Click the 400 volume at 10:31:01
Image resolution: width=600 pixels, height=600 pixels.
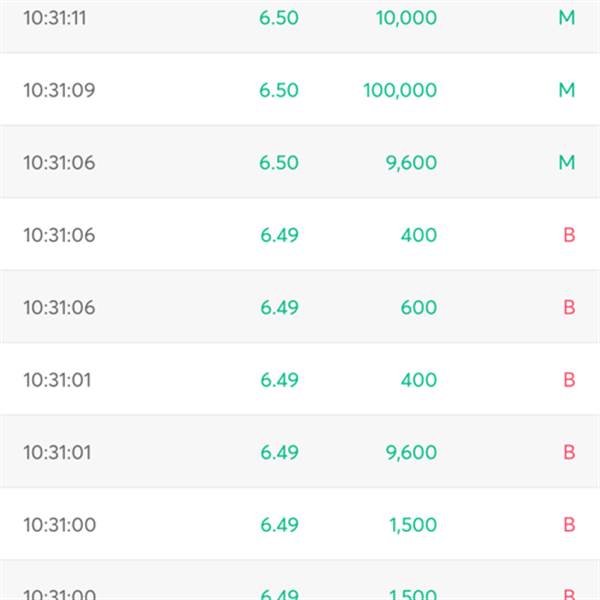click(x=419, y=380)
